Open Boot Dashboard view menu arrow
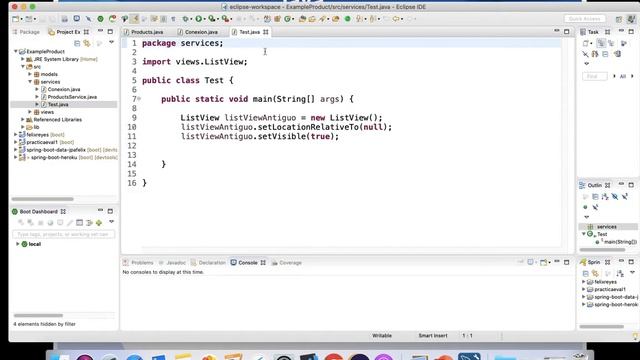The image size is (640, 360). click(111, 222)
